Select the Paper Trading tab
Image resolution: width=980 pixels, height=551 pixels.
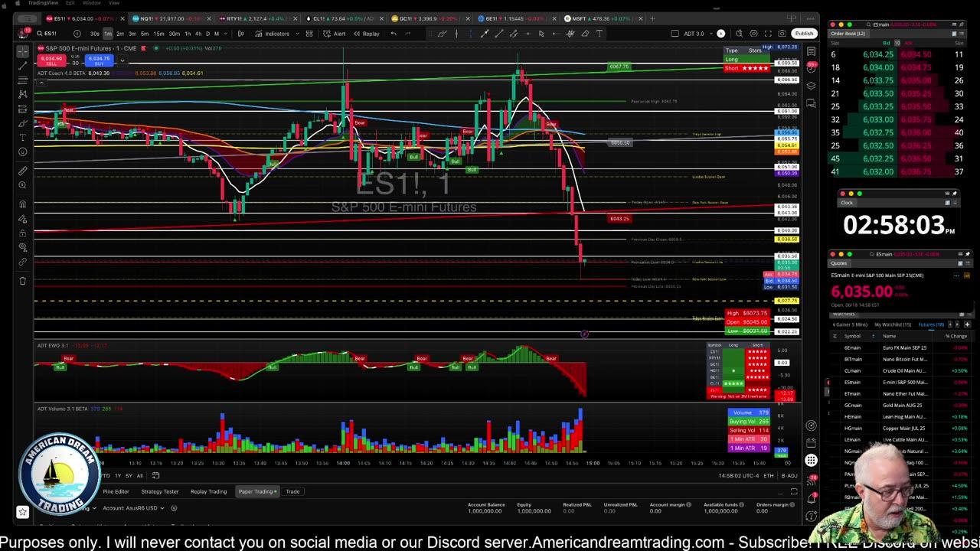(x=256, y=491)
